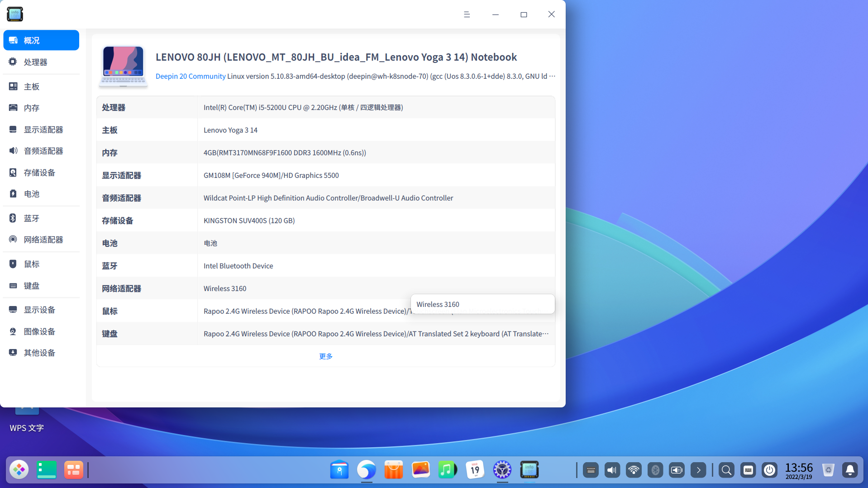Click the 13:56 clock in the dock
Image resolution: width=868 pixels, height=488 pixels.
(x=798, y=470)
